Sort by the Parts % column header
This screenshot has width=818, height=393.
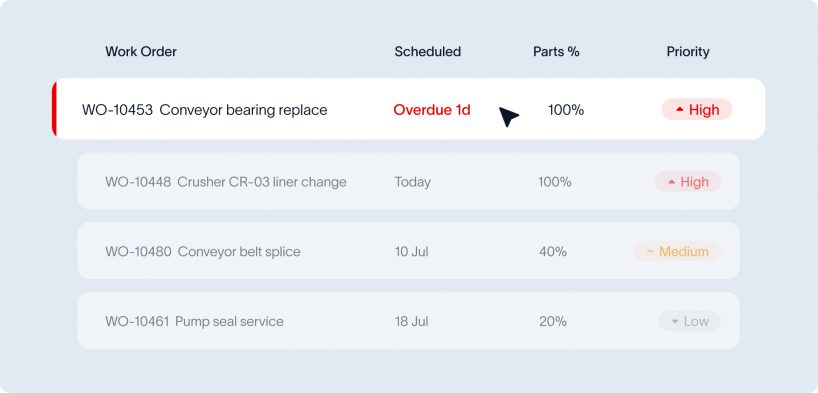pyautogui.click(x=556, y=52)
